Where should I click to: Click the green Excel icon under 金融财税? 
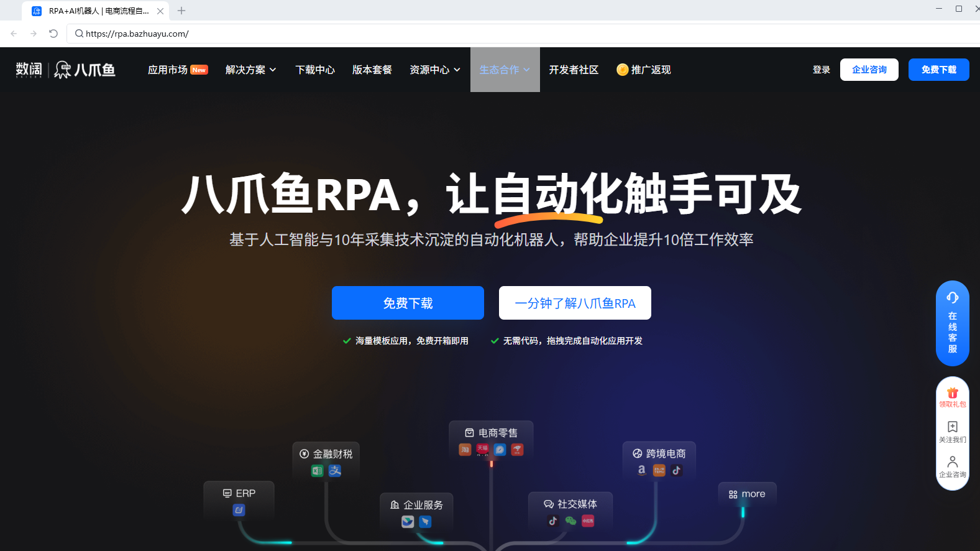point(318,471)
